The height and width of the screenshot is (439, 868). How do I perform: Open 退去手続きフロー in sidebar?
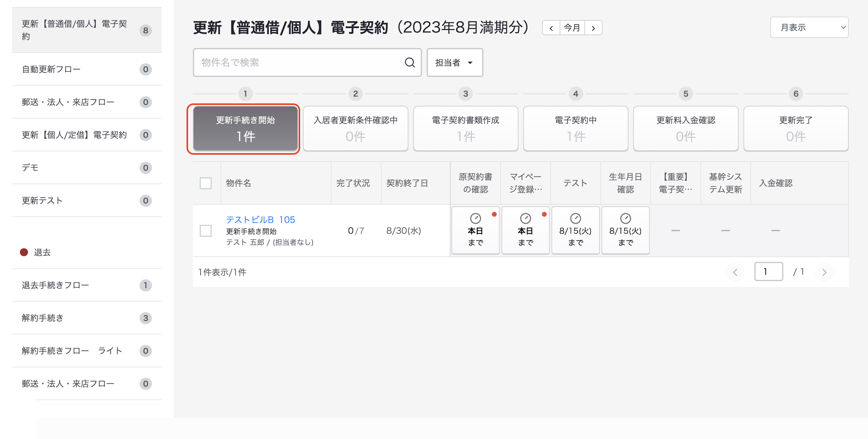[x=87, y=285]
